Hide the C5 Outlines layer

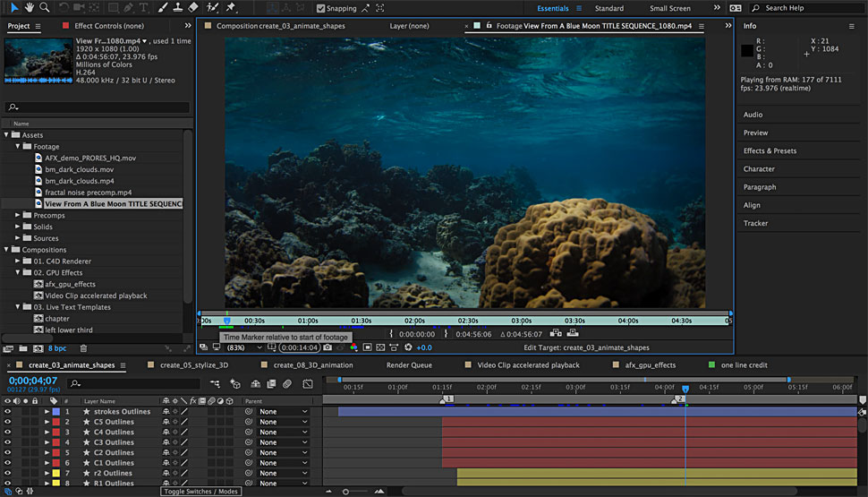pyautogui.click(x=8, y=422)
